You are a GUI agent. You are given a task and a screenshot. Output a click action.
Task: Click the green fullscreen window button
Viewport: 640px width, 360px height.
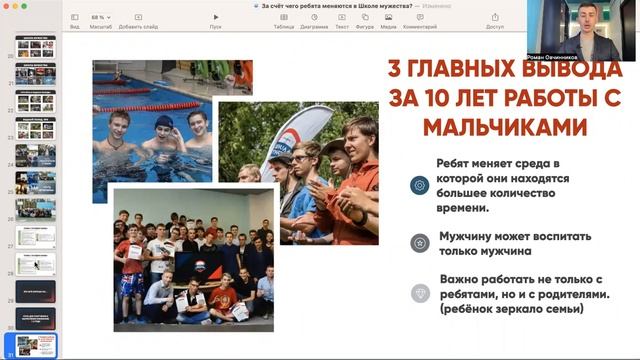24,6
